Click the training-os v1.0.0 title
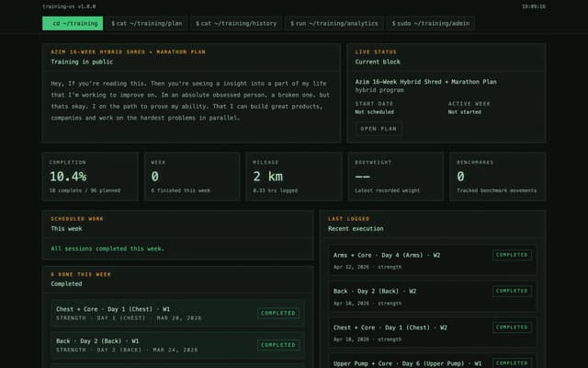588x368 pixels. pos(69,6)
